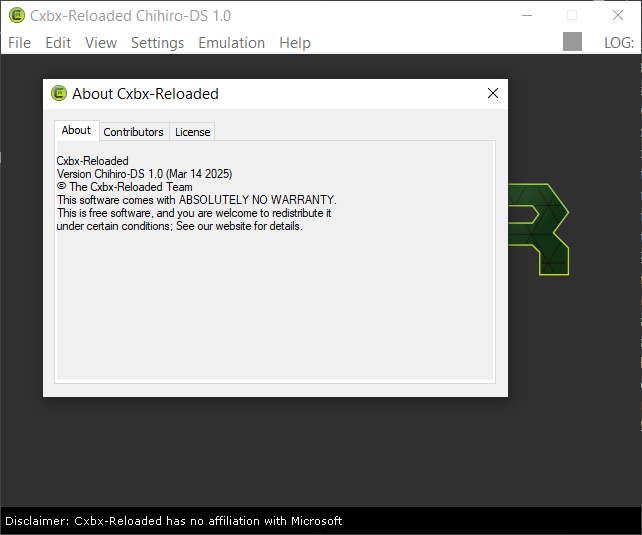Screen dimensions: 642x535
Task: Open the Help menu
Action: tap(295, 43)
